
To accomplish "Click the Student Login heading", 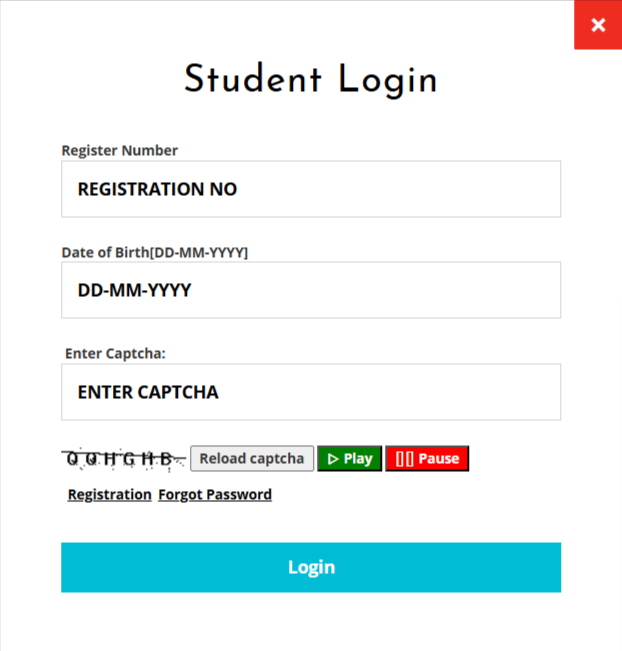I will pyautogui.click(x=311, y=80).
